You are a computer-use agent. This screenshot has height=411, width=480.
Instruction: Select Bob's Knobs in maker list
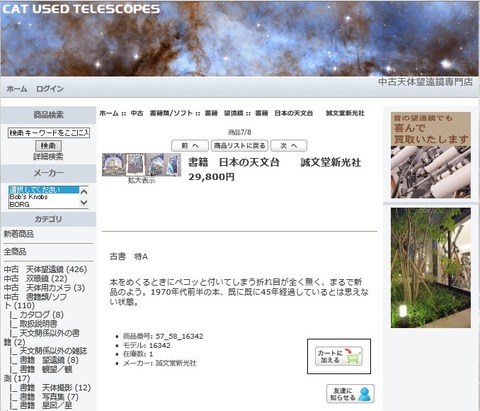tap(44, 197)
